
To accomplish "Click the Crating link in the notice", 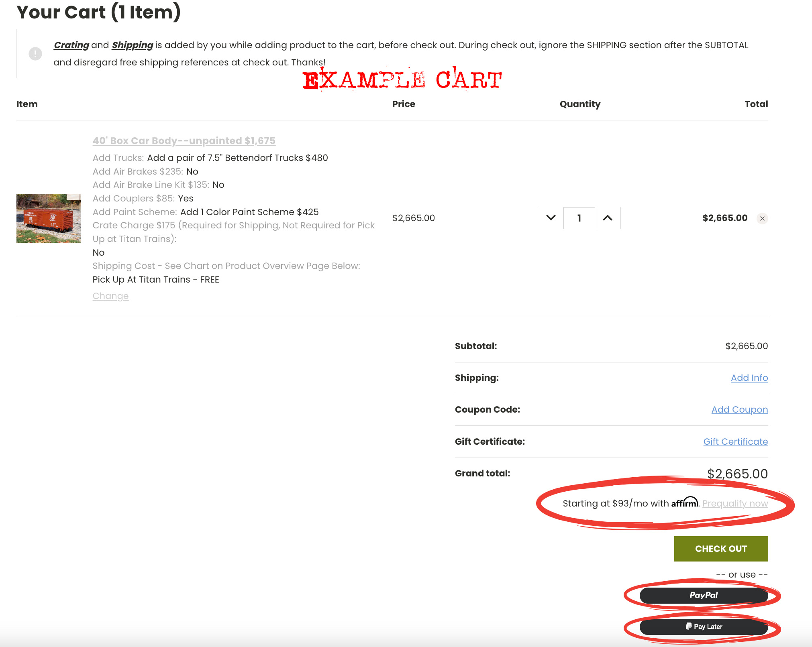I will (x=71, y=45).
